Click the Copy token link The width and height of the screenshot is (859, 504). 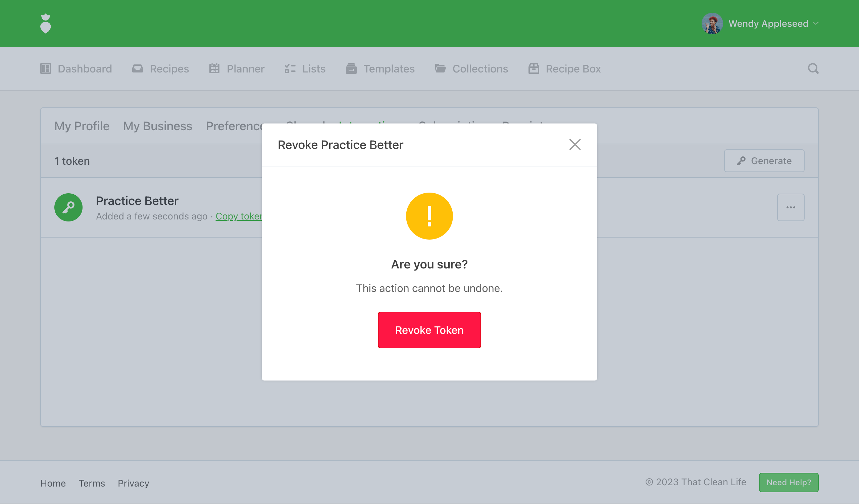click(238, 216)
